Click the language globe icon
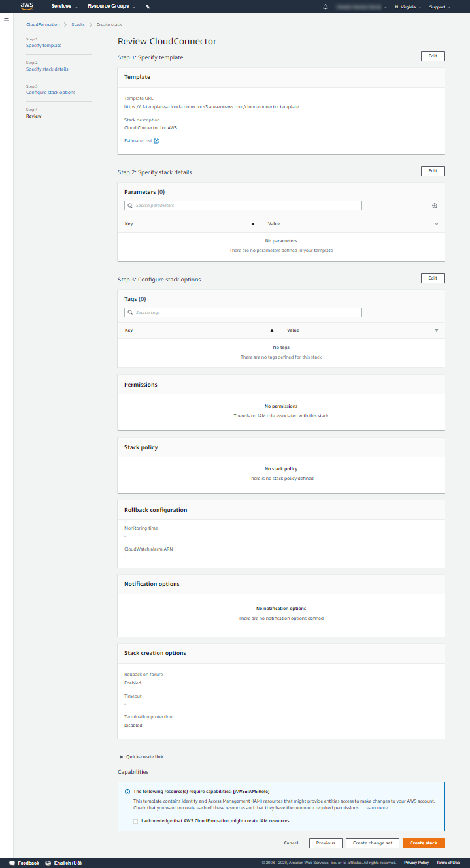Viewport: 470px width, 868px height. 48,863
